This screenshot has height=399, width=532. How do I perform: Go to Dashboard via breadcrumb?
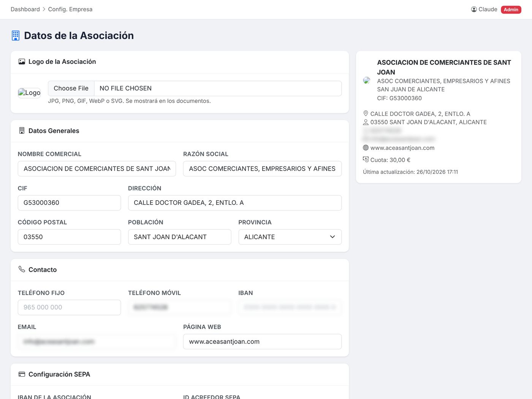25,9
